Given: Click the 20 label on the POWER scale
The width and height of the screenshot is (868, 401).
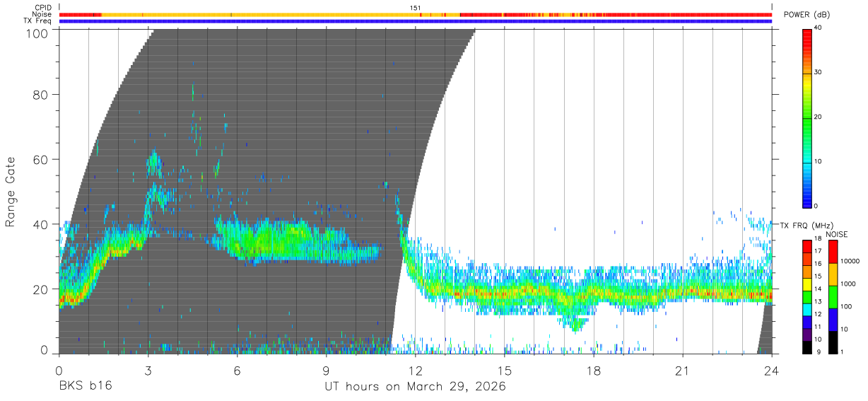Looking at the screenshot, I should (818, 117).
